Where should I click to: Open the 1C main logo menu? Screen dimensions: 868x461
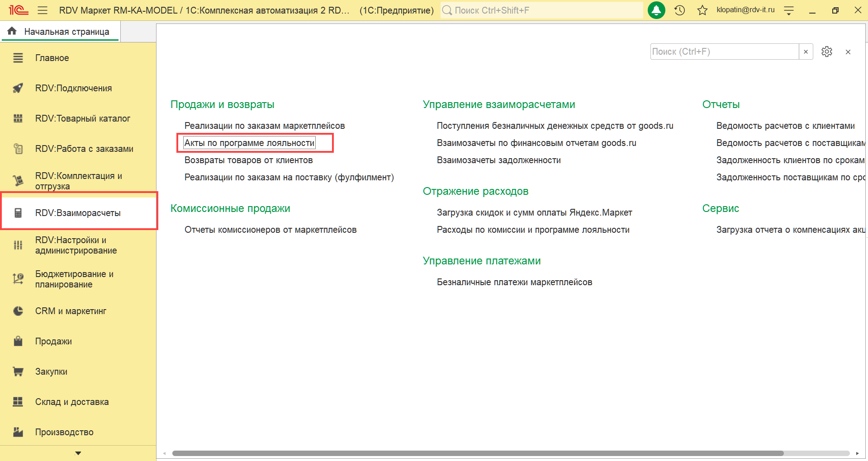(18, 10)
